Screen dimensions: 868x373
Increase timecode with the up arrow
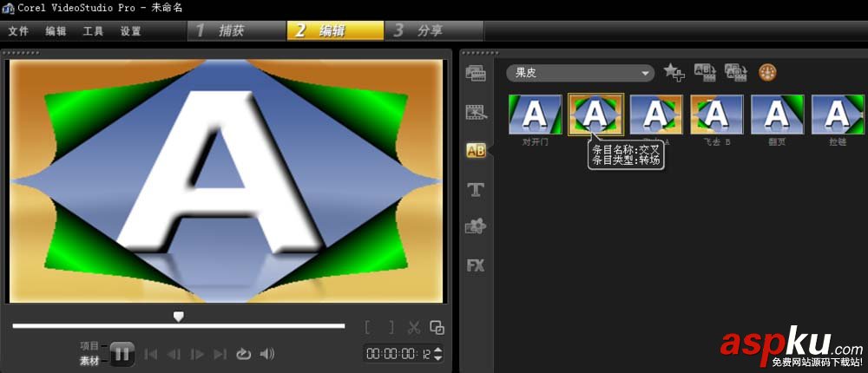[x=437, y=350]
